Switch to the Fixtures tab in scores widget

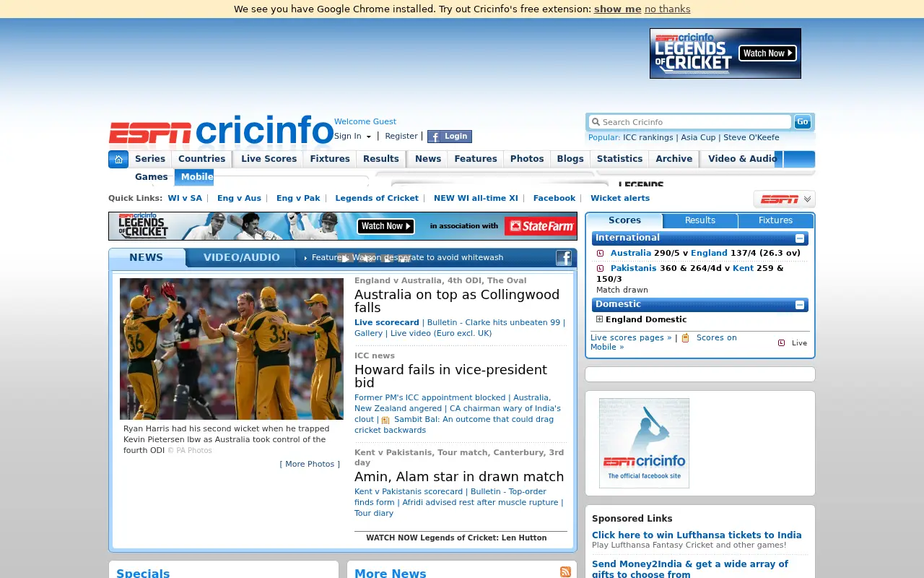[776, 220]
